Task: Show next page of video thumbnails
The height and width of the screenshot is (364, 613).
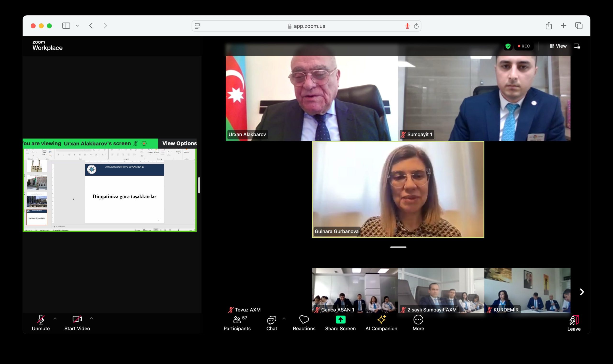Action: click(582, 292)
